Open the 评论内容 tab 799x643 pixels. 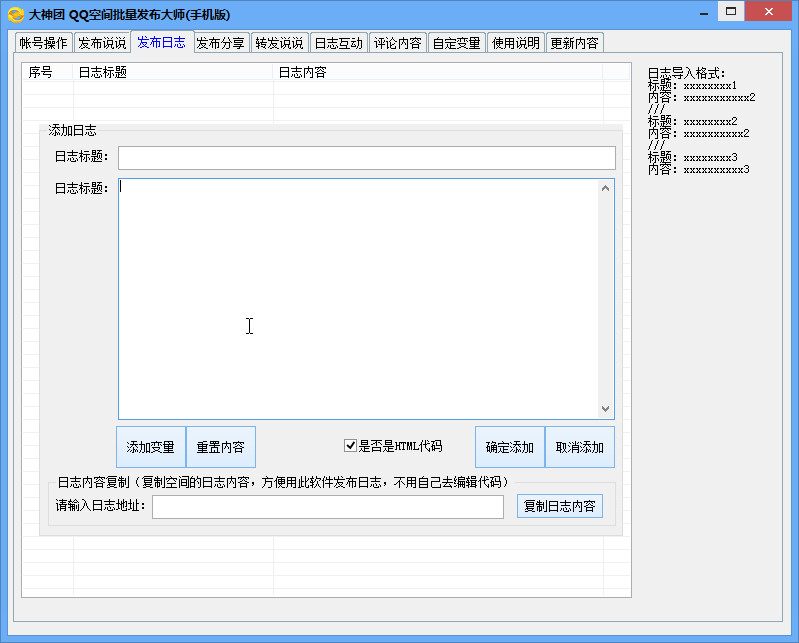(397, 43)
